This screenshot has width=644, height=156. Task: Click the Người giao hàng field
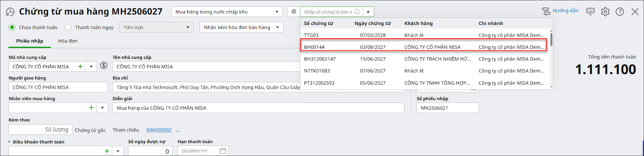click(x=58, y=87)
